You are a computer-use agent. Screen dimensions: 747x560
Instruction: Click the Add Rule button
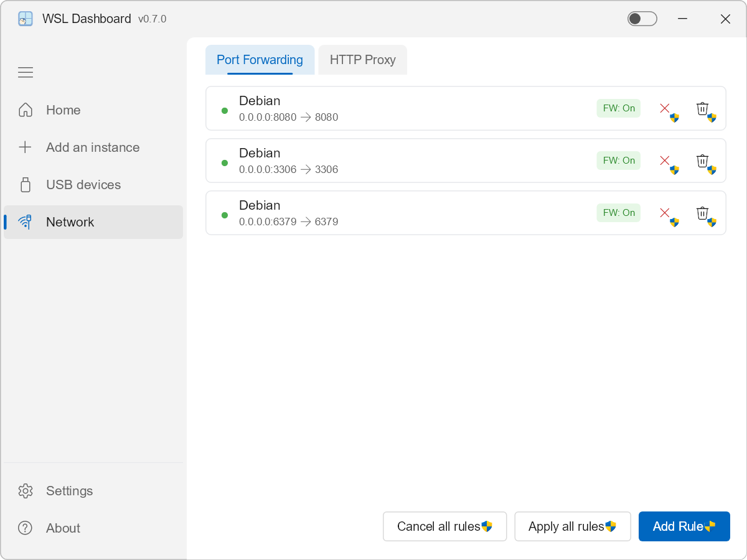(684, 526)
